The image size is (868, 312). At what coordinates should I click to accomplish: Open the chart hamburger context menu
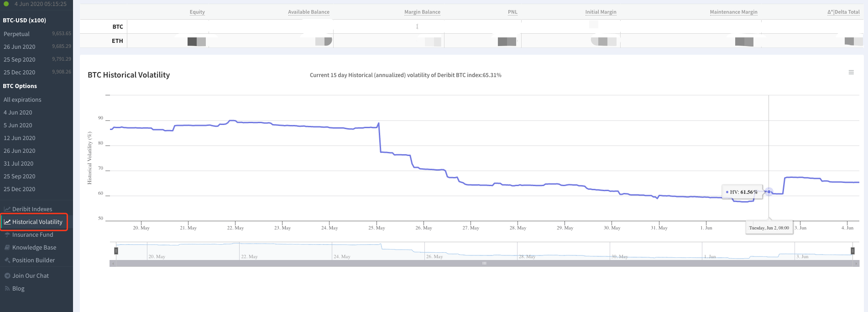pos(851,73)
